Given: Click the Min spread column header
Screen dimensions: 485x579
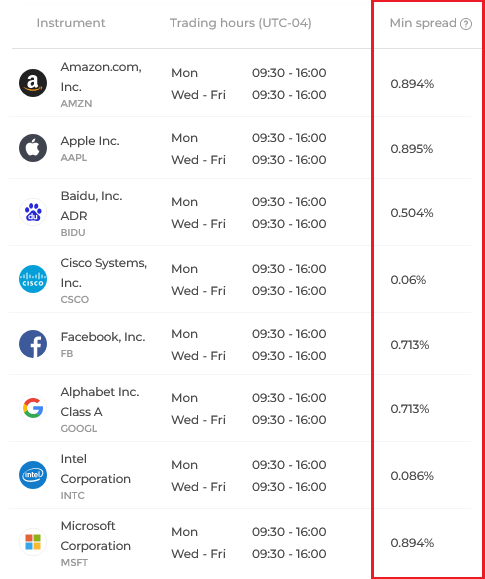Looking at the screenshot, I should click(x=423, y=23).
